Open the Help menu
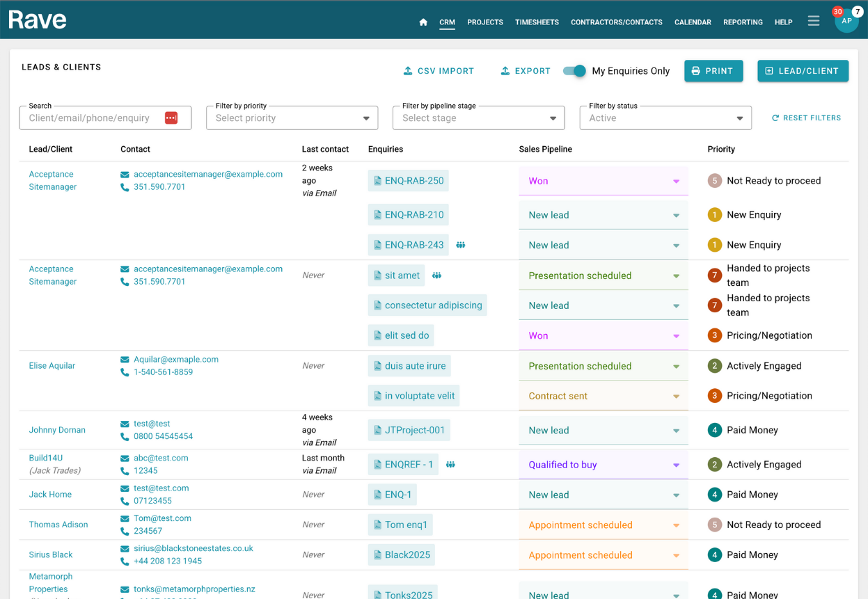 (784, 22)
